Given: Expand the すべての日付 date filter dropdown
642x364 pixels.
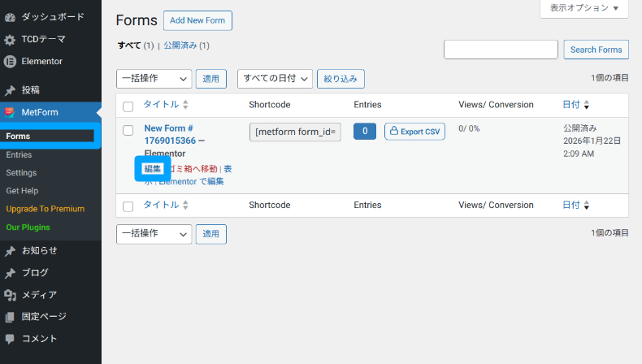Looking at the screenshot, I should tap(275, 79).
